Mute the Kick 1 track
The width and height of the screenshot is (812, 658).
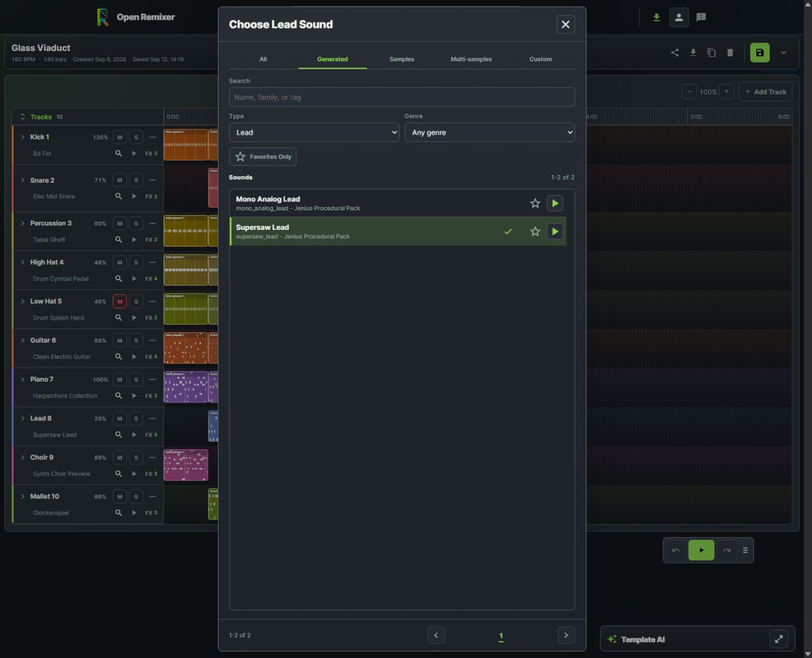pyautogui.click(x=119, y=137)
